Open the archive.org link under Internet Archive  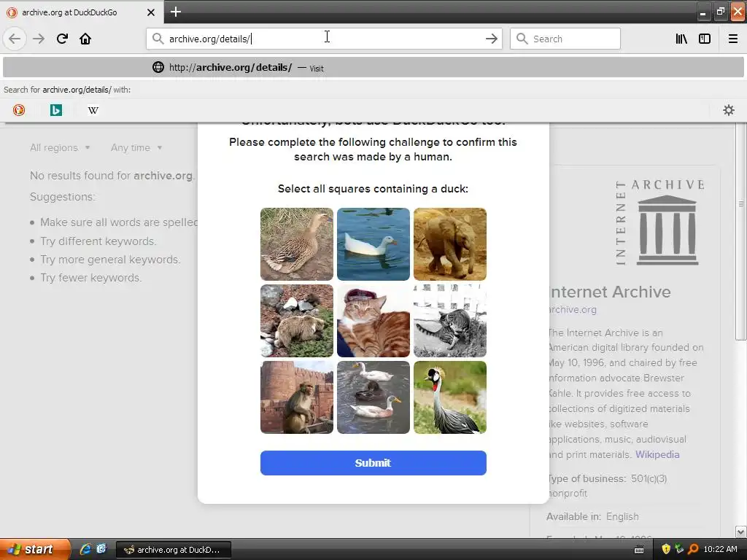(x=572, y=309)
